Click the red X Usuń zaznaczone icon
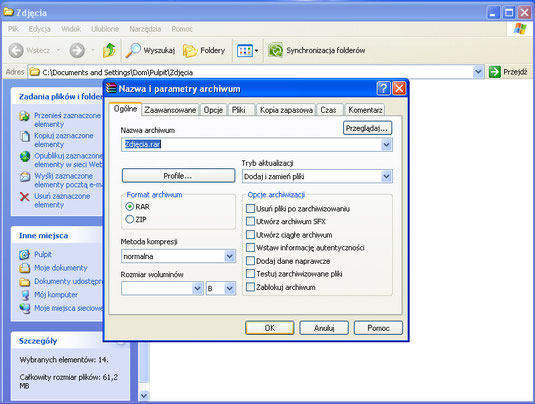 click(25, 197)
